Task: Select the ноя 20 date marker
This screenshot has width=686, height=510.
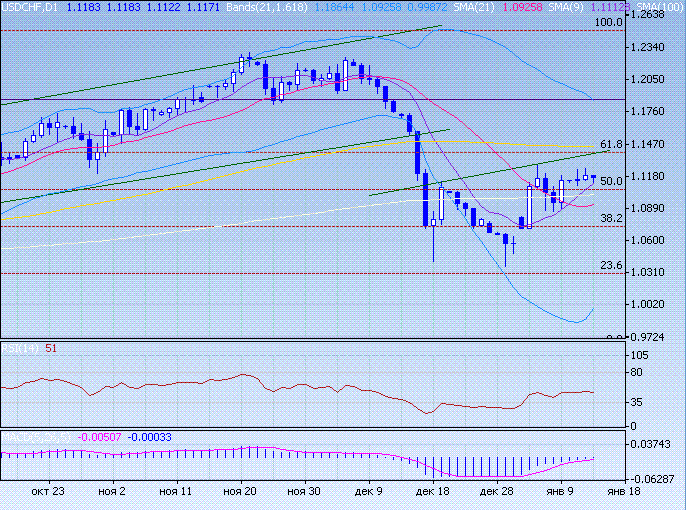Action: coord(240,492)
